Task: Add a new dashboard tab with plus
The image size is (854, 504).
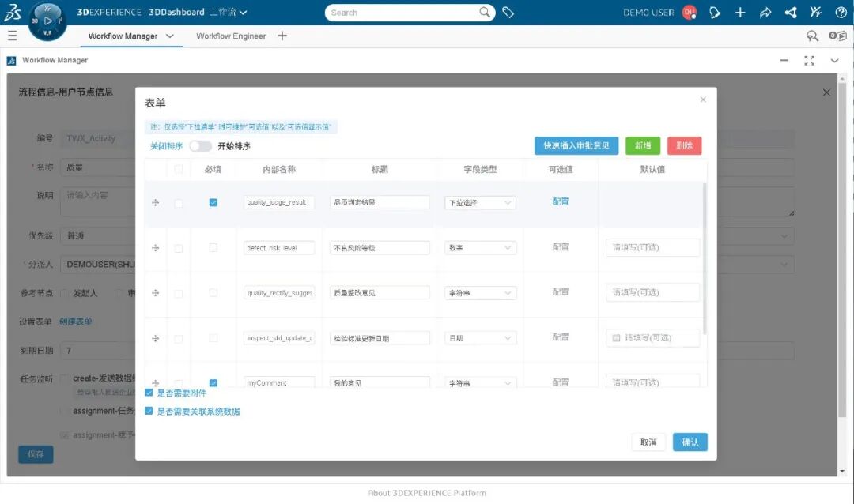Action: 282,36
